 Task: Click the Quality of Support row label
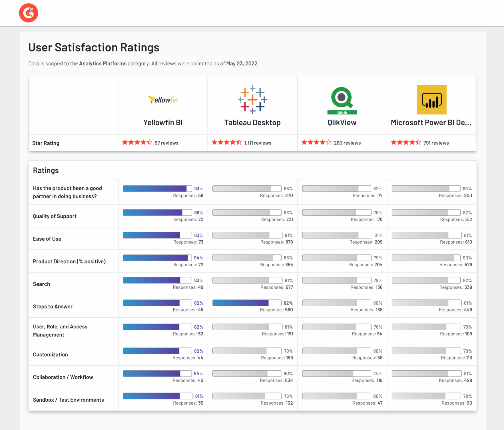(55, 216)
